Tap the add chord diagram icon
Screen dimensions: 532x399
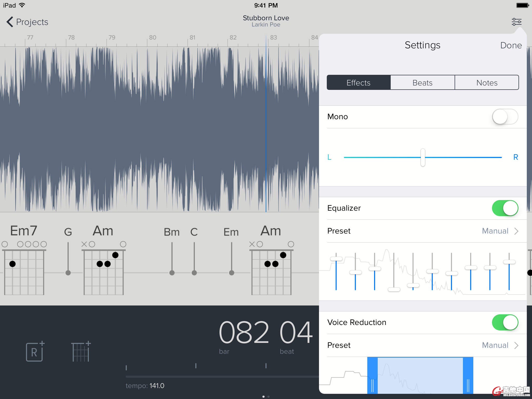coord(81,351)
